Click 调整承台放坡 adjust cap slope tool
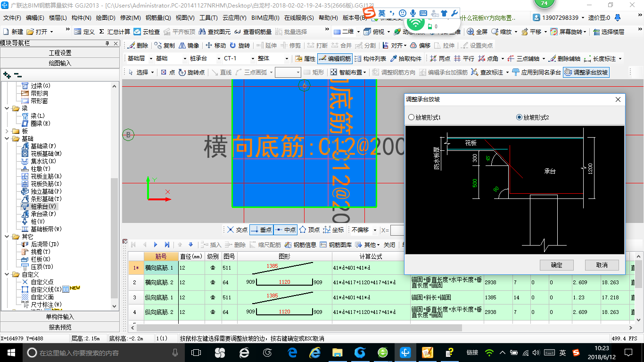Viewport: 644px width, 362px height. click(586, 72)
